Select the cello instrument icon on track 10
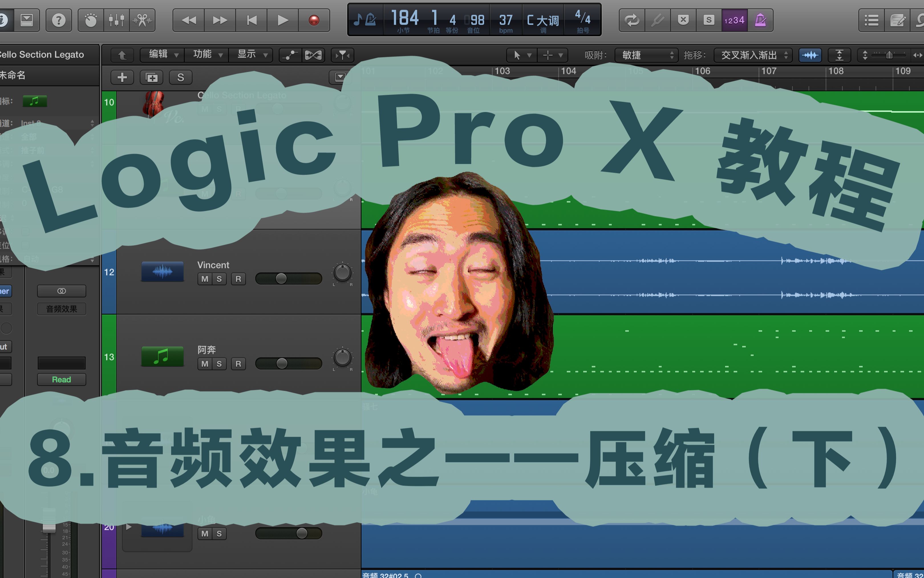 click(153, 103)
